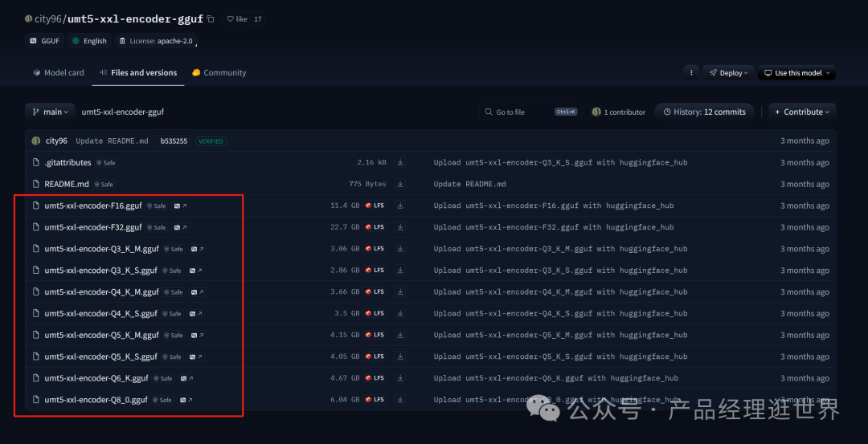Open commit message for F32.gguf upload
The height and width of the screenshot is (444, 868).
click(x=554, y=227)
